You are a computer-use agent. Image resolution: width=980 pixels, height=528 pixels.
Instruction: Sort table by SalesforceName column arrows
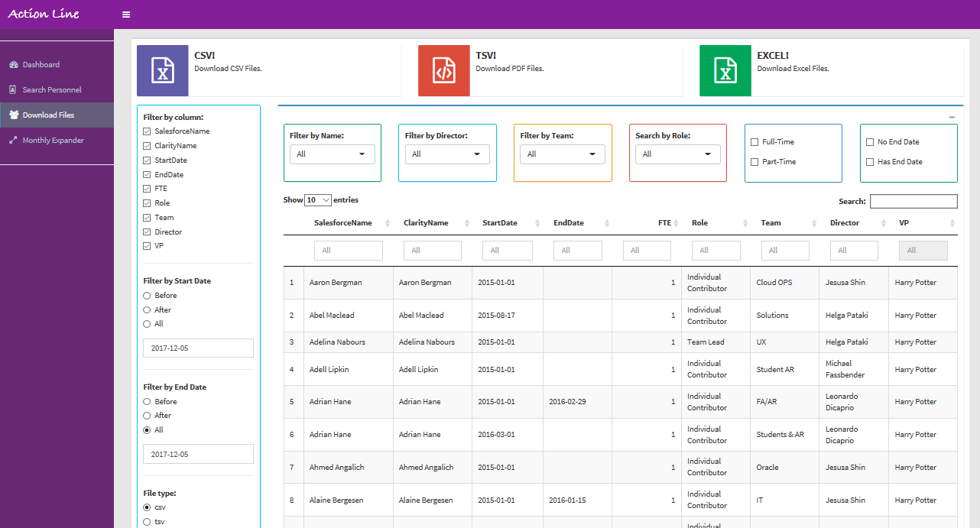[x=387, y=223]
